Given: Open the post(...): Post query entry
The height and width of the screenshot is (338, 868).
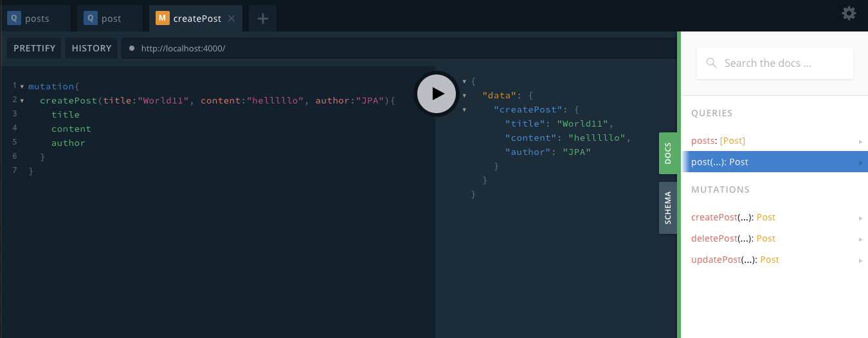Looking at the screenshot, I should coord(774,162).
